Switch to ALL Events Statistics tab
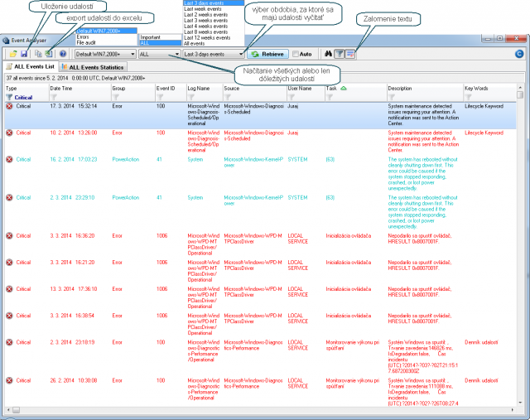The image size is (530, 420). point(93,67)
